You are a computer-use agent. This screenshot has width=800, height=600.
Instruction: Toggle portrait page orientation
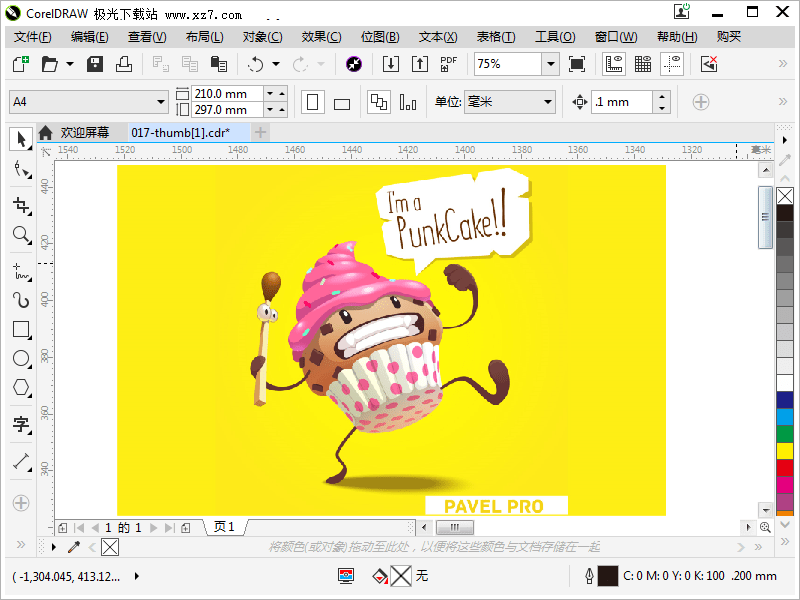tap(311, 102)
